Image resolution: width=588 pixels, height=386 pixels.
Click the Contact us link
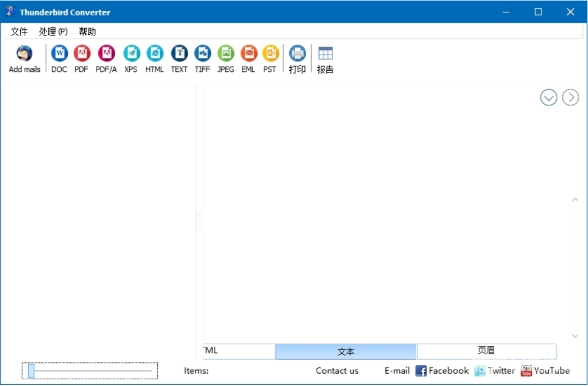tap(337, 371)
